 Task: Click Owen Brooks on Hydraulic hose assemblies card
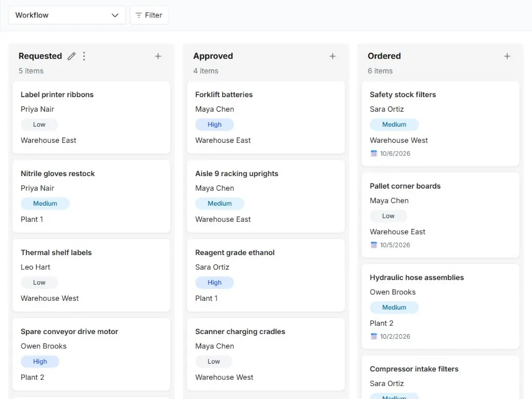[x=393, y=292]
